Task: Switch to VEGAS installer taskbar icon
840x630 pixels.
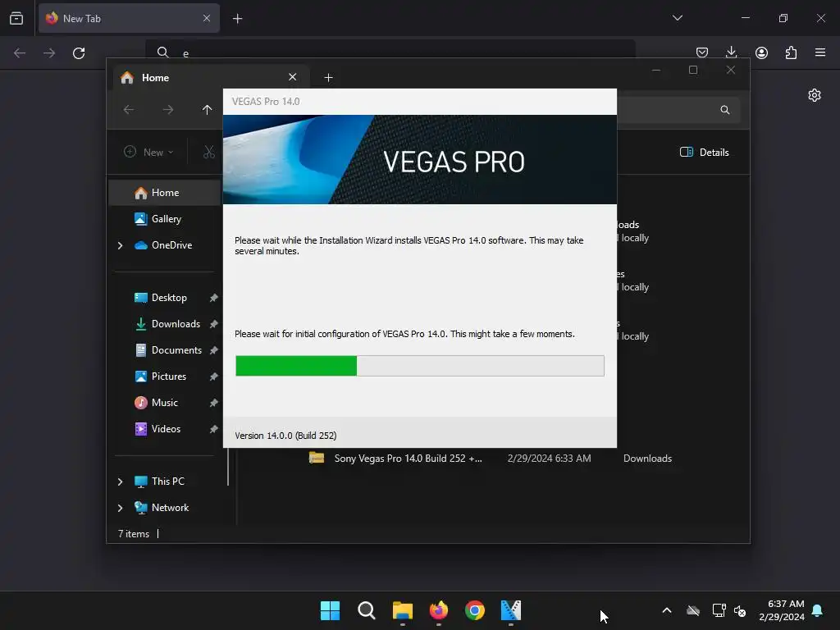Action: tap(511, 610)
